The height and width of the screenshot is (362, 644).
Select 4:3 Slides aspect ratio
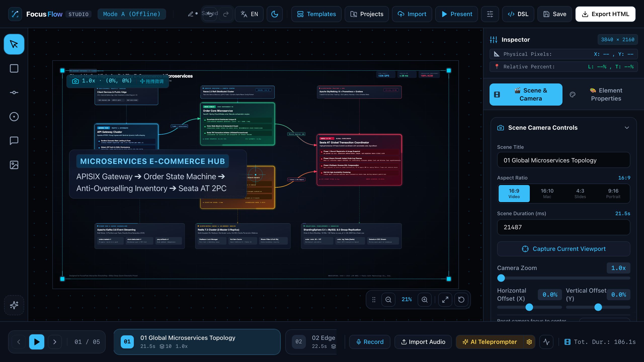click(580, 194)
